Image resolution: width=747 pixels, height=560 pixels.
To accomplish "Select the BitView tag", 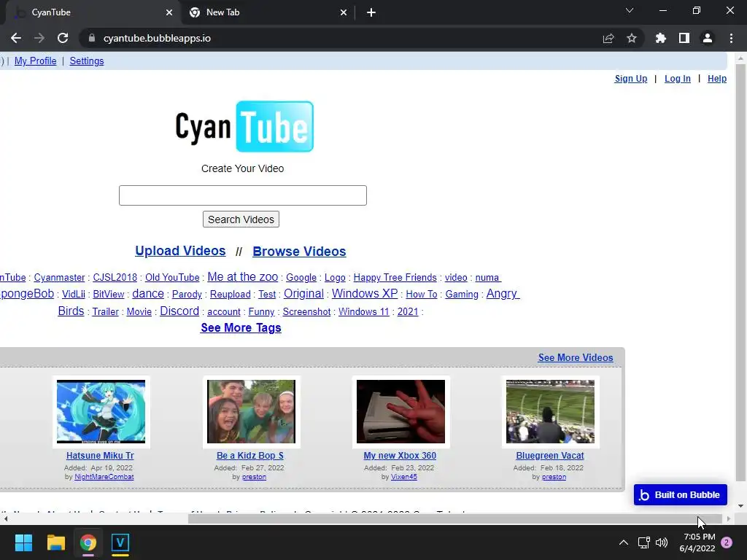I will click(109, 295).
